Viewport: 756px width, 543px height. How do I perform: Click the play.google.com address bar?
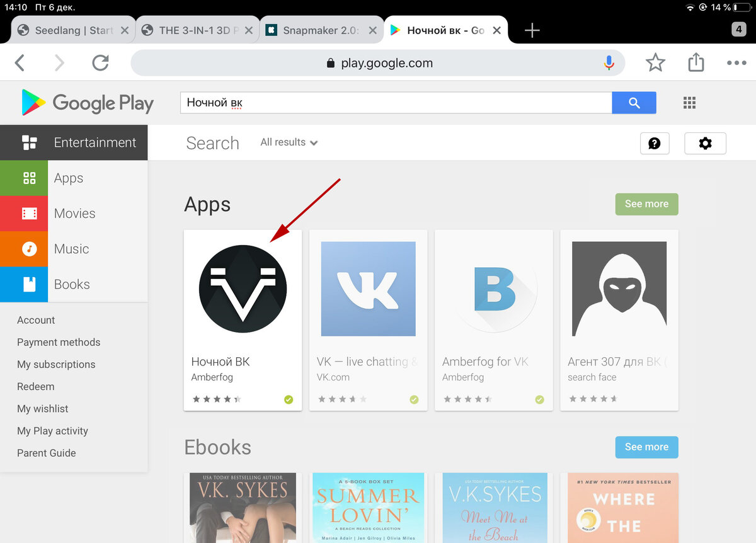point(378,63)
